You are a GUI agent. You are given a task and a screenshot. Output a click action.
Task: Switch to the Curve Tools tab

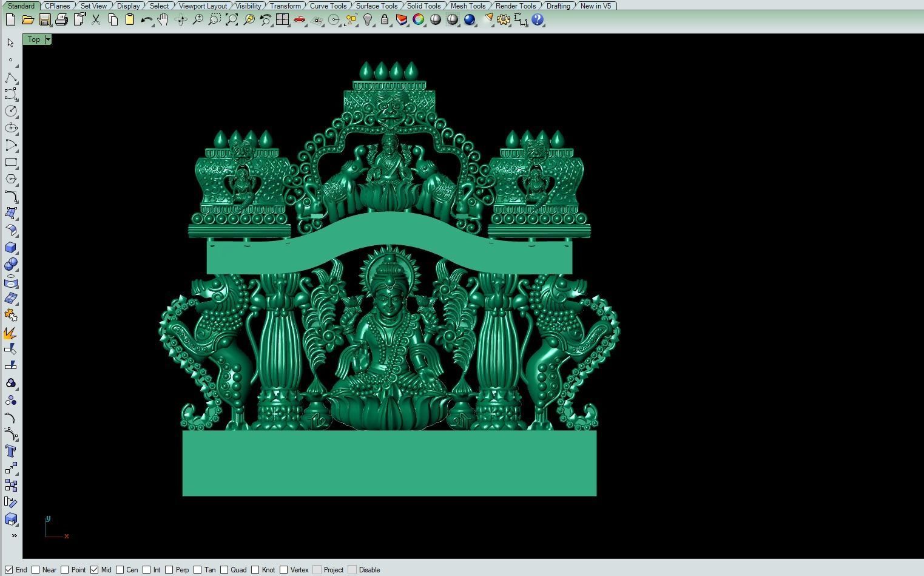point(328,5)
